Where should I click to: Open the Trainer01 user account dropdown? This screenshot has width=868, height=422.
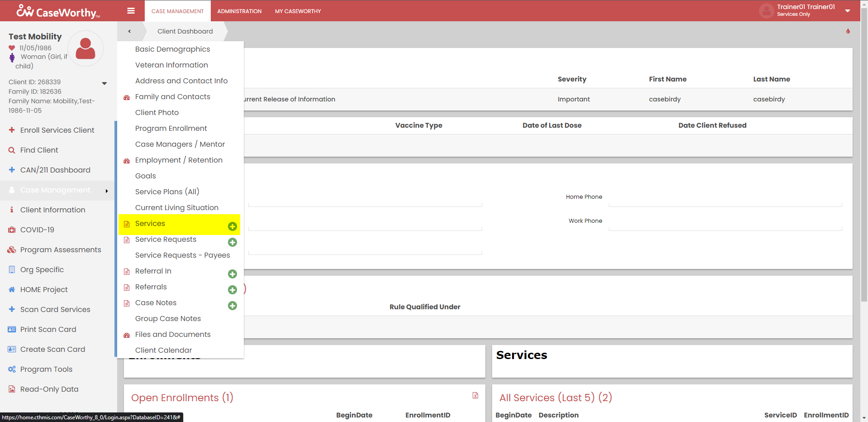tap(847, 11)
